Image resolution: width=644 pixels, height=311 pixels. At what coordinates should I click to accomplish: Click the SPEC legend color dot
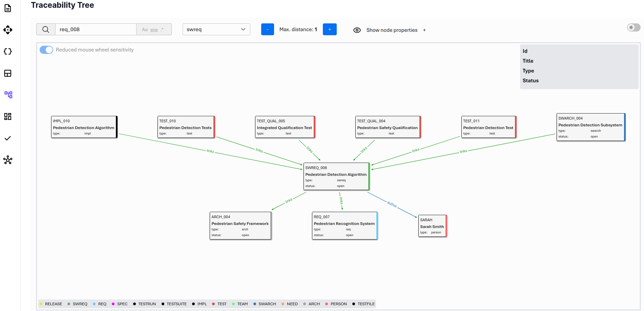113,304
